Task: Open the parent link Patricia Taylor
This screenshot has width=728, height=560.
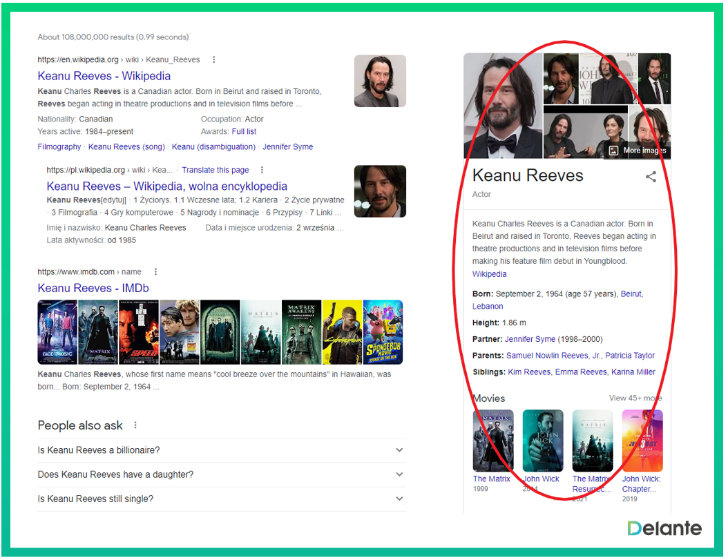Action: 629,356
